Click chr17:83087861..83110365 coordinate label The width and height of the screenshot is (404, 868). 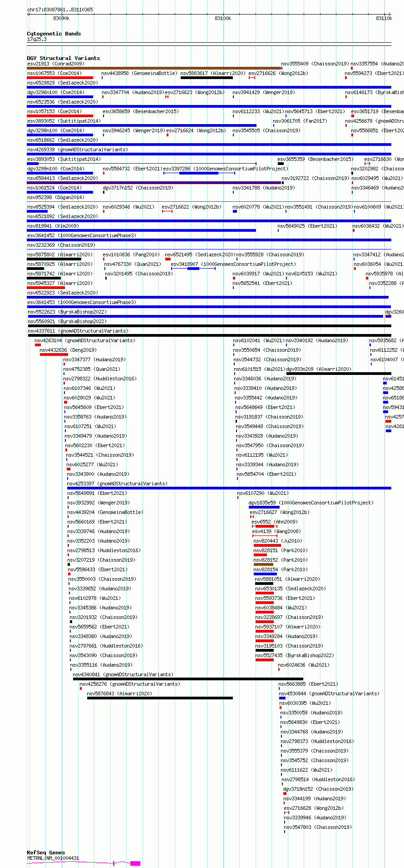pos(60,10)
